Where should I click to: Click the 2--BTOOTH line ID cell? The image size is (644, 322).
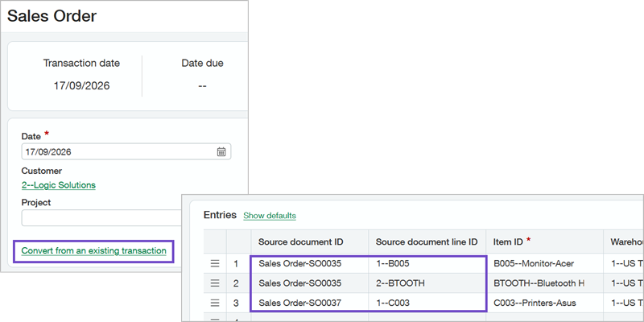[427, 283]
